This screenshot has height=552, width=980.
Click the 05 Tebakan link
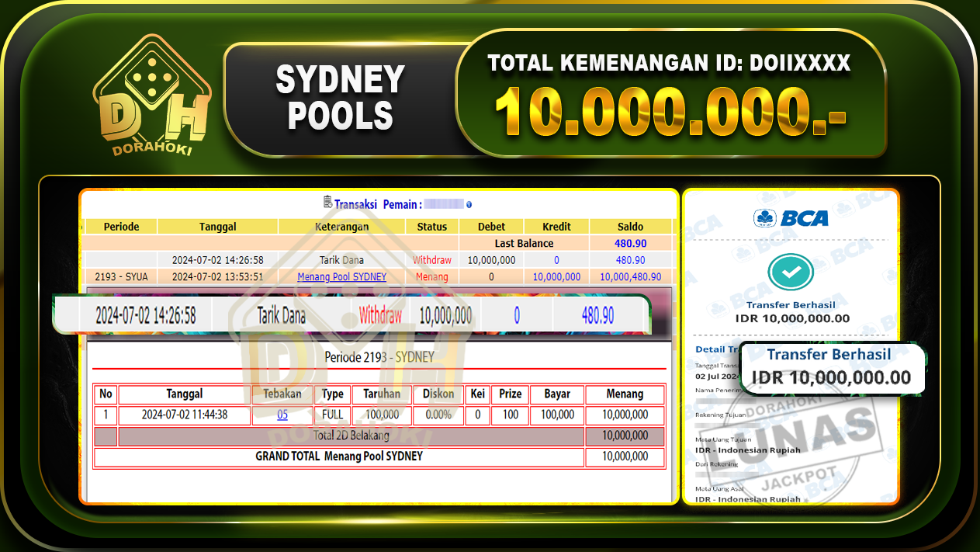tap(282, 415)
